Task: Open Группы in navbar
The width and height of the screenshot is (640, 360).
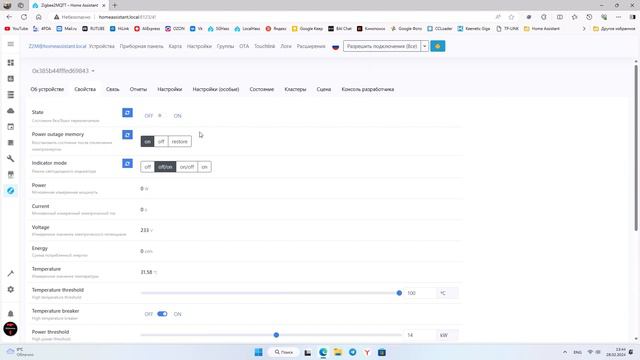Action: [x=225, y=46]
